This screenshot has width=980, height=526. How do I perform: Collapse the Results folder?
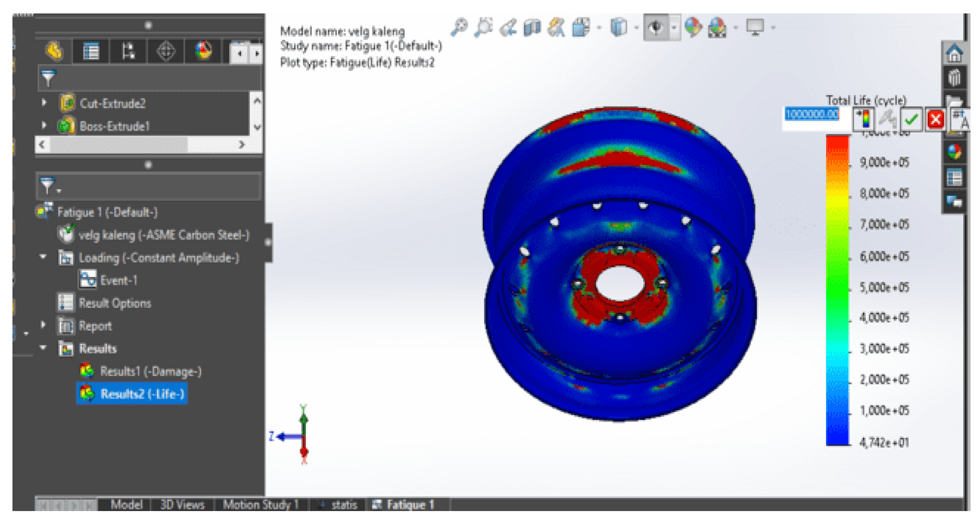[43, 348]
